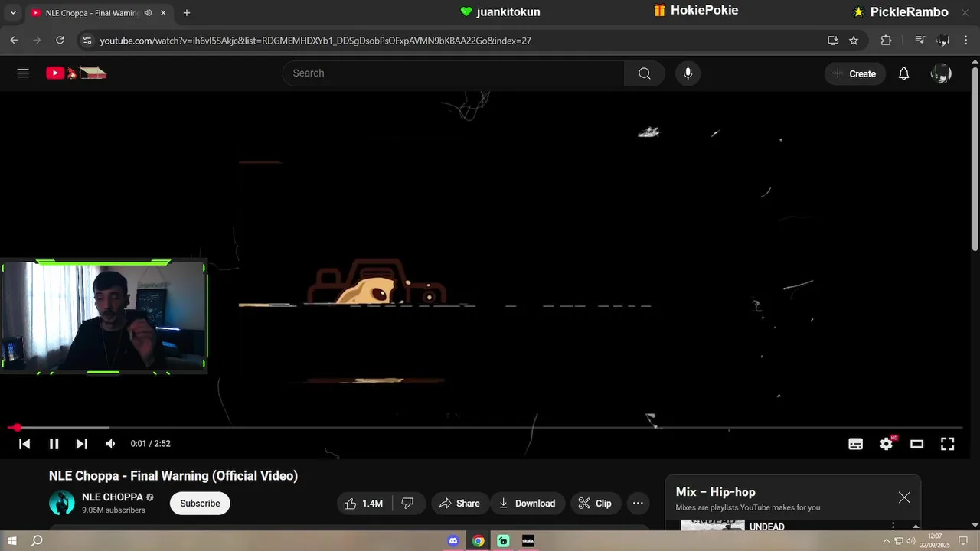Open Discord from taskbar

pos(453,541)
